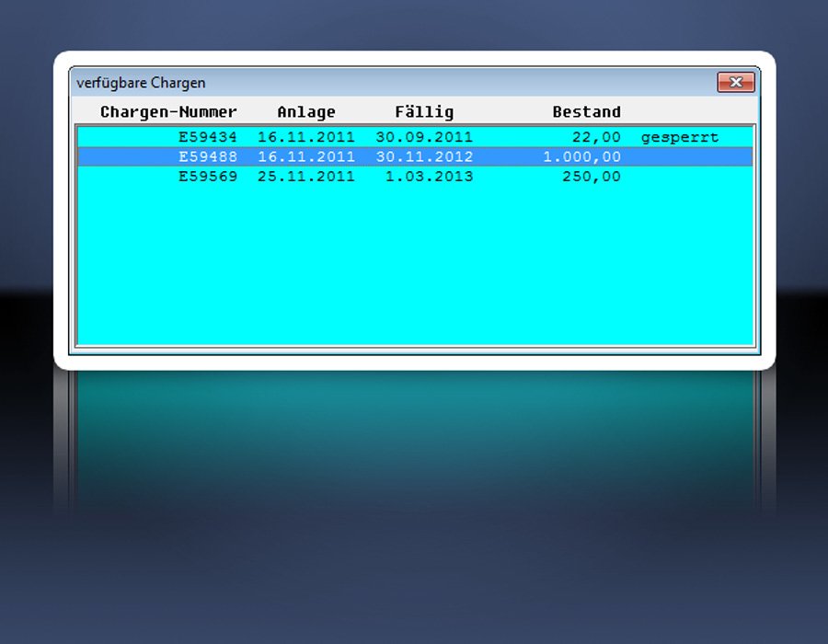Select batch number E59569
828x644 pixels.
(208, 177)
